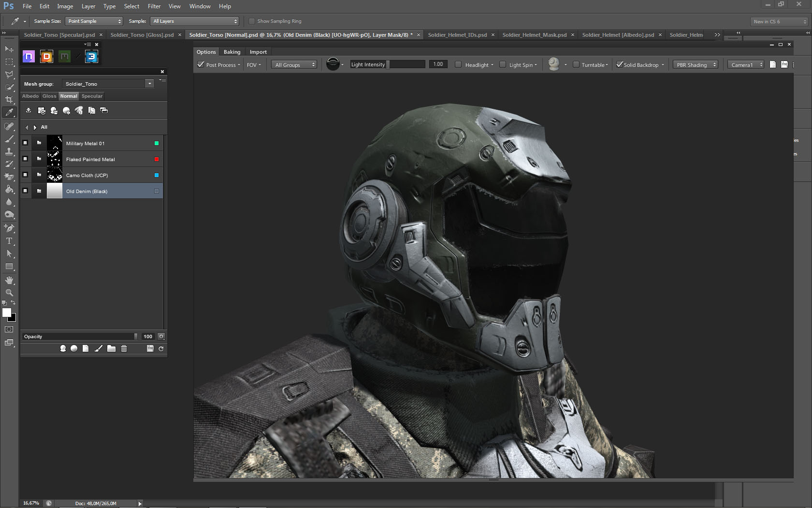Launch the 3DO viewer icon

[x=91, y=57]
